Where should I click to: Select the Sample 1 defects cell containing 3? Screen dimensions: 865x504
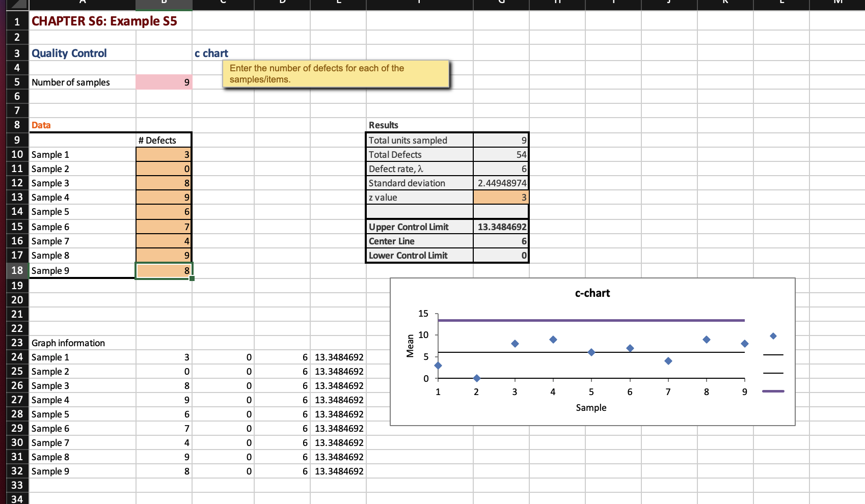(164, 154)
